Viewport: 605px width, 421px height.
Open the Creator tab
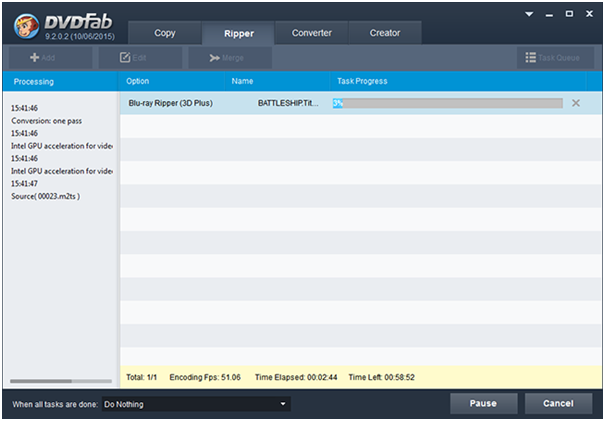385,33
